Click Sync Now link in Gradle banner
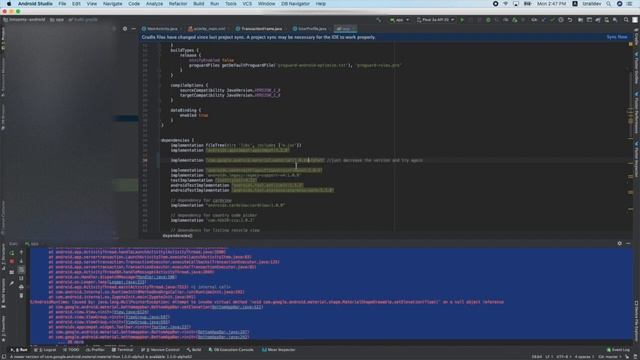The height and width of the screenshot is (360, 640). [617, 37]
